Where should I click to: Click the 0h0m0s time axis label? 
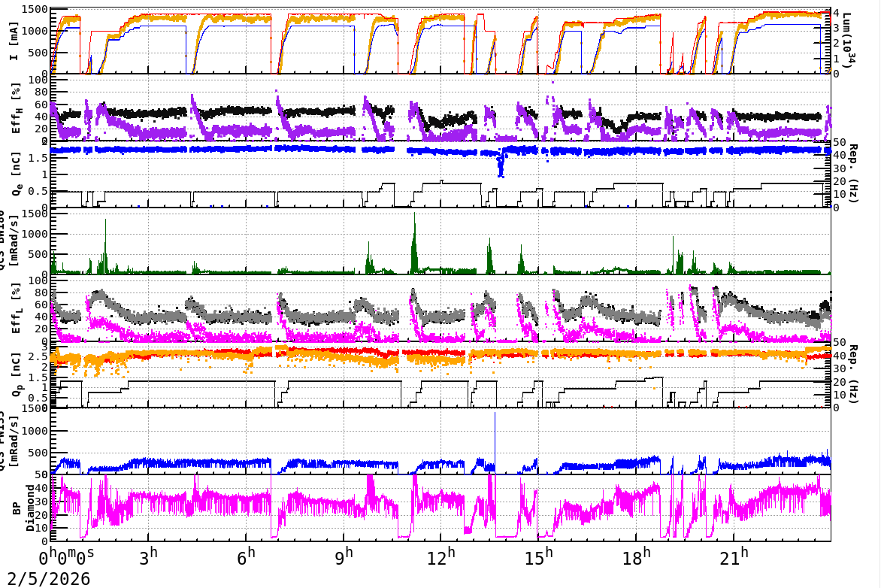66,557
